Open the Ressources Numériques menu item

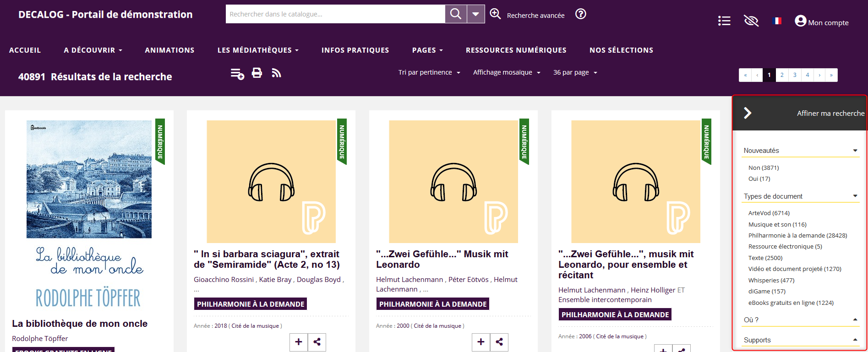[516, 50]
